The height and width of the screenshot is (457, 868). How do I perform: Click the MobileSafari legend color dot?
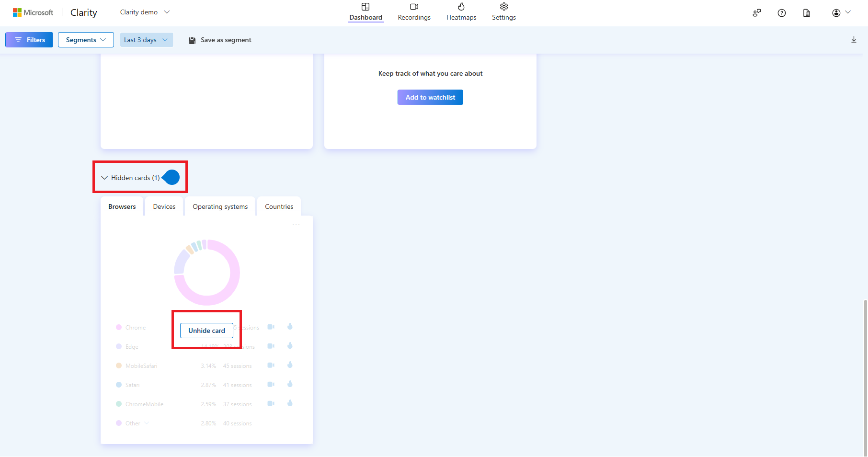click(x=119, y=366)
